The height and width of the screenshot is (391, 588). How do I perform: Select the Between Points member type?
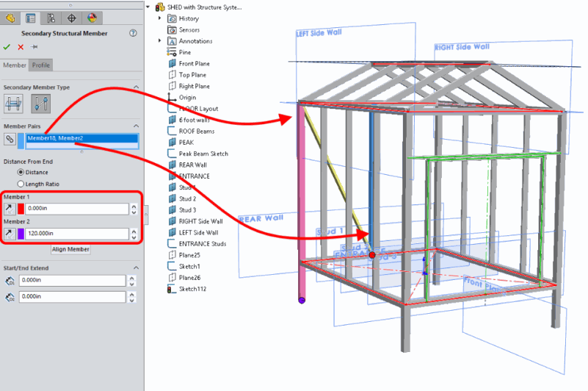(x=40, y=104)
